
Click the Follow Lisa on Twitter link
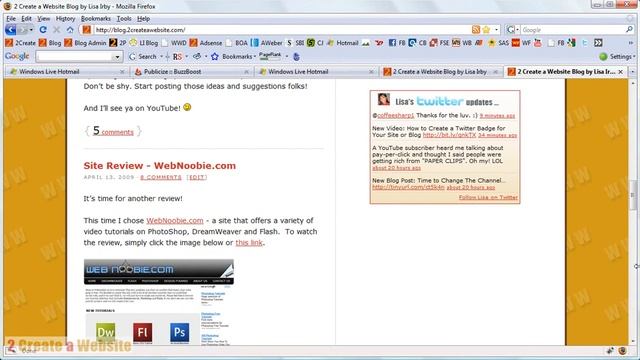tap(488, 197)
